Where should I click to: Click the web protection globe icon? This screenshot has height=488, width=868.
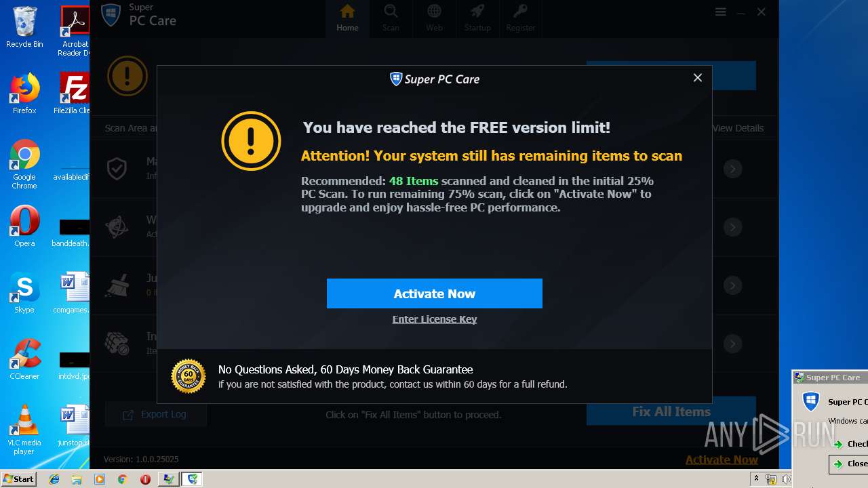pos(117,227)
